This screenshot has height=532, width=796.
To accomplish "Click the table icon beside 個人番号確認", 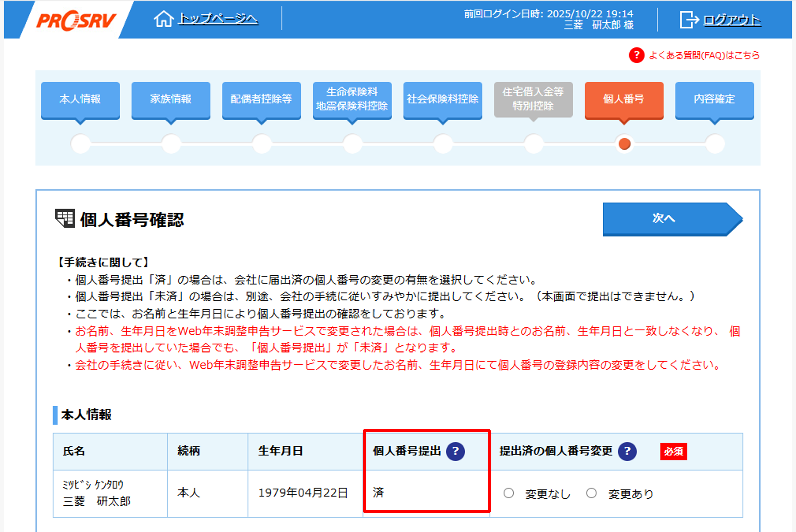I will pos(65,218).
